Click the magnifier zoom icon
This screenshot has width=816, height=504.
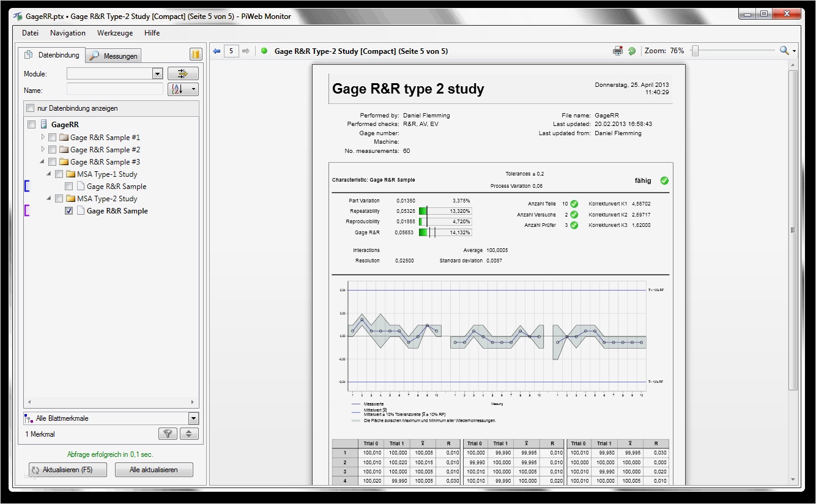tap(784, 51)
